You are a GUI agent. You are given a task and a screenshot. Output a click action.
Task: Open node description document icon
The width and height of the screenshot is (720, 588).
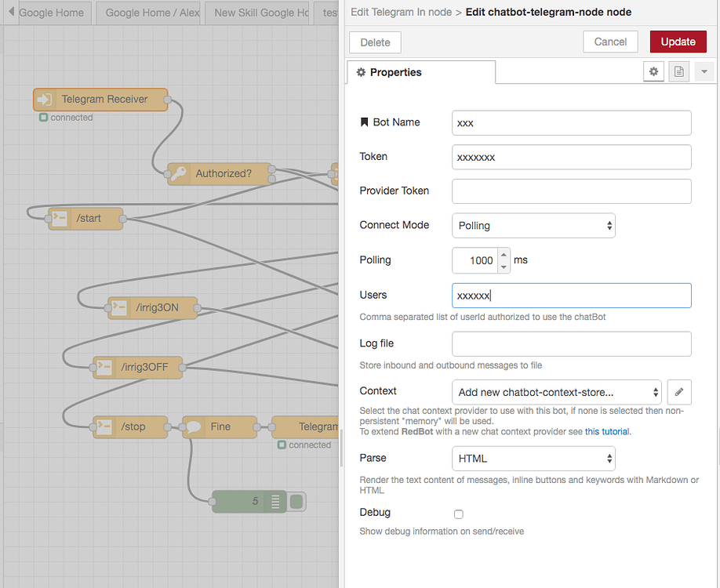tap(678, 71)
